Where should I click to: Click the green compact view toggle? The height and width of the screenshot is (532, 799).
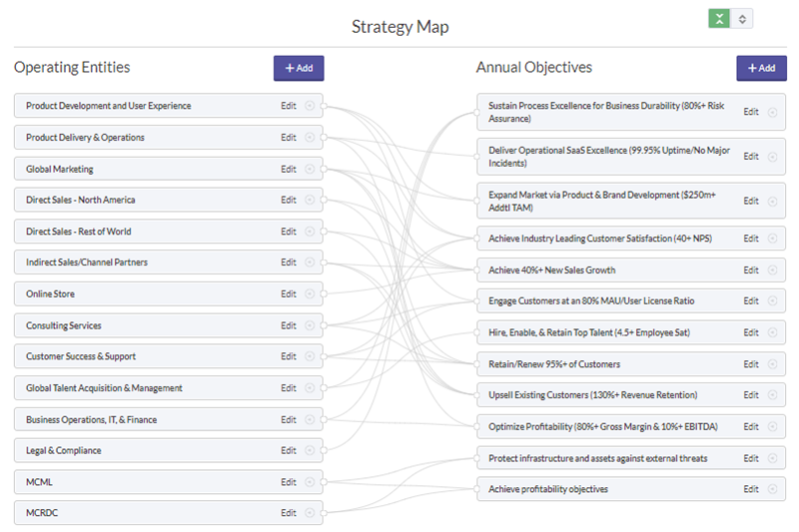pos(719,19)
